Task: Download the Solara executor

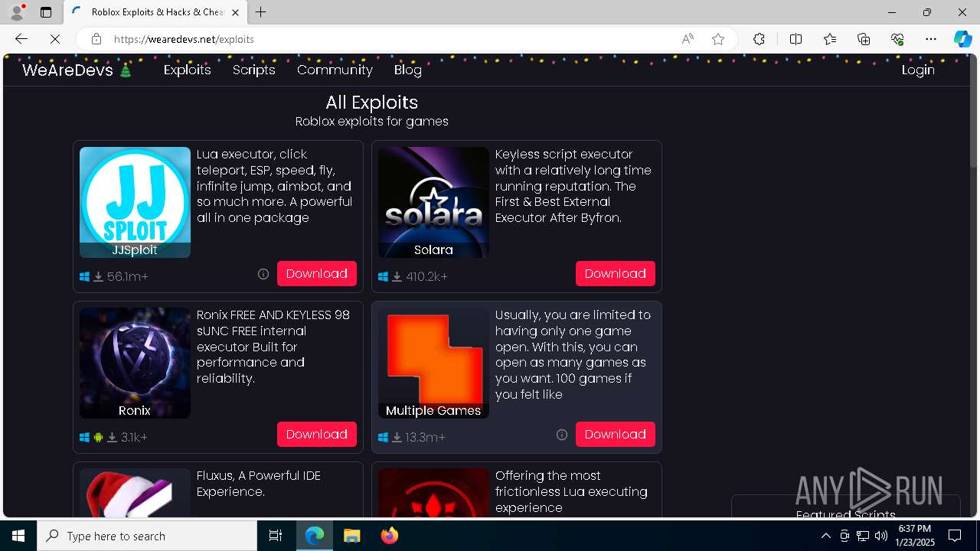Action: pyautogui.click(x=616, y=273)
